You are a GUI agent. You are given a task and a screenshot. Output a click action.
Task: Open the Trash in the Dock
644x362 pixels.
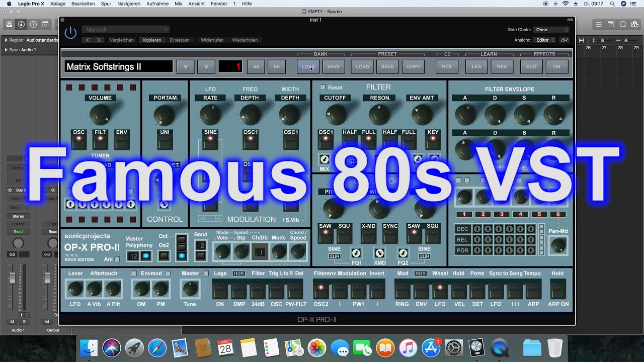[555, 348]
